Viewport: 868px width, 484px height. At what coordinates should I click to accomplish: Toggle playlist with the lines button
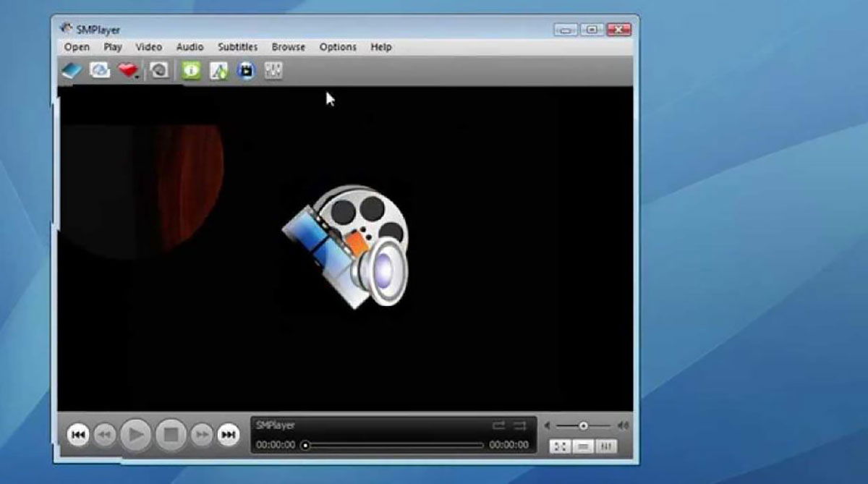[x=583, y=446]
